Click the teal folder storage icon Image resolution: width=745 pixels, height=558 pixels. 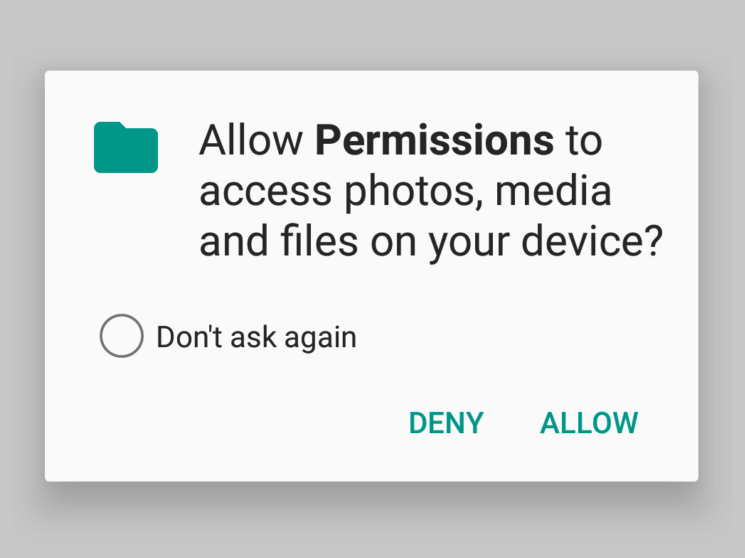(x=126, y=147)
